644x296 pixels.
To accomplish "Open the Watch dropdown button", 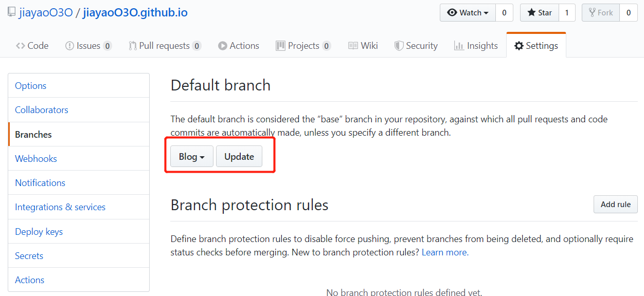I will [x=468, y=13].
